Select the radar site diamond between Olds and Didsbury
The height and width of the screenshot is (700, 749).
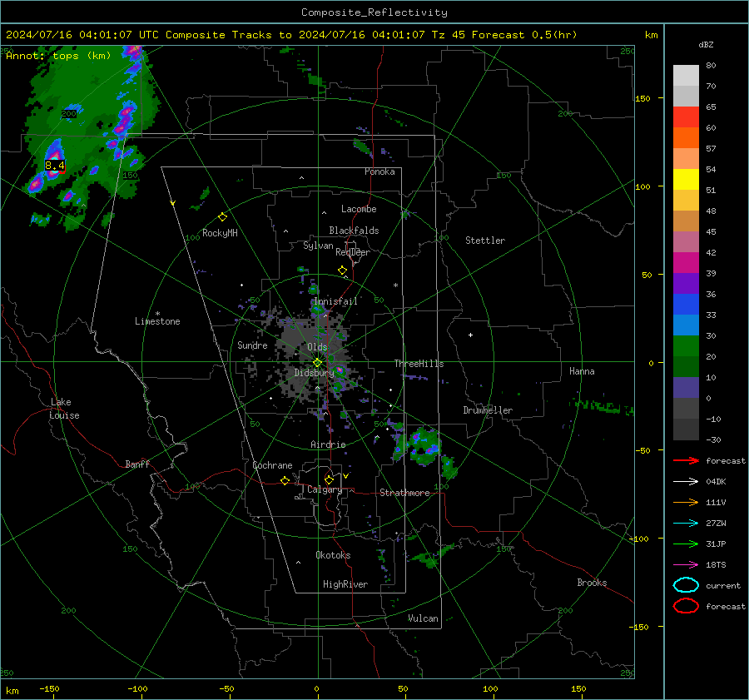[x=317, y=363]
